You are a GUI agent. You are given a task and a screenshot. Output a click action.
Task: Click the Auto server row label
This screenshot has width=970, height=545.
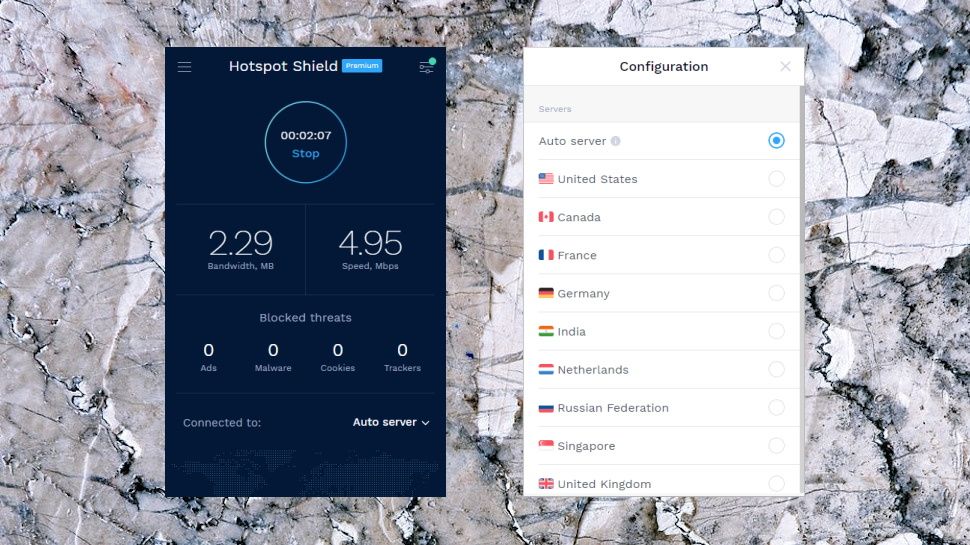572,141
